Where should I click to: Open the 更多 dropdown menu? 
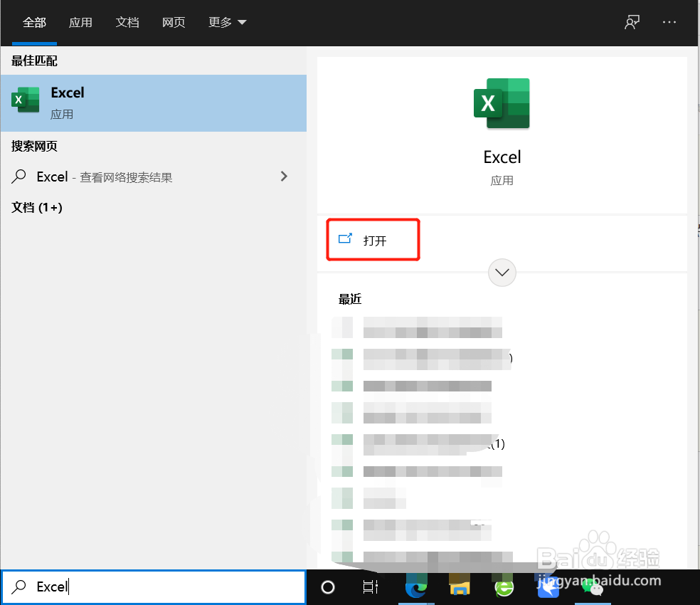tap(227, 22)
